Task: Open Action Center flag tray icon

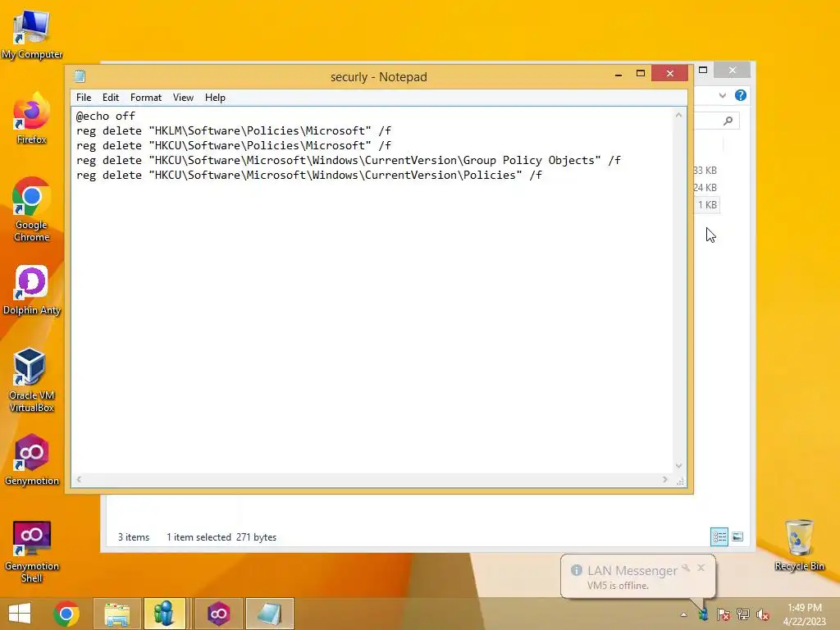Action: [x=724, y=614]
